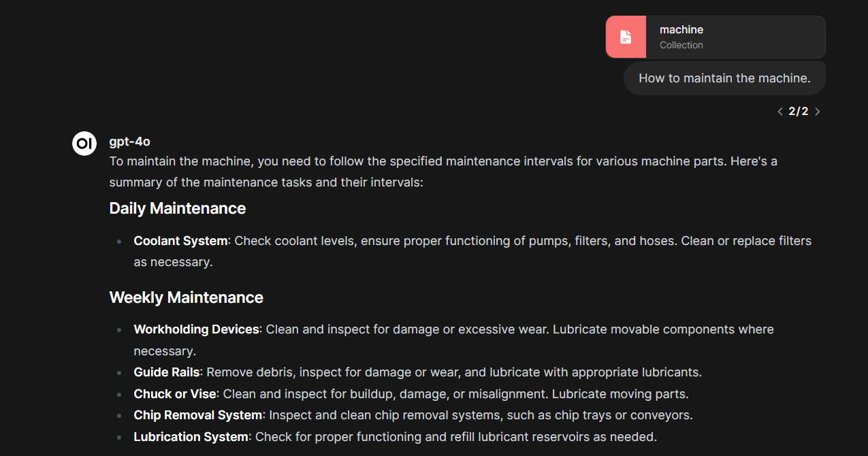Open the machine collection by clicking its label

681,29
